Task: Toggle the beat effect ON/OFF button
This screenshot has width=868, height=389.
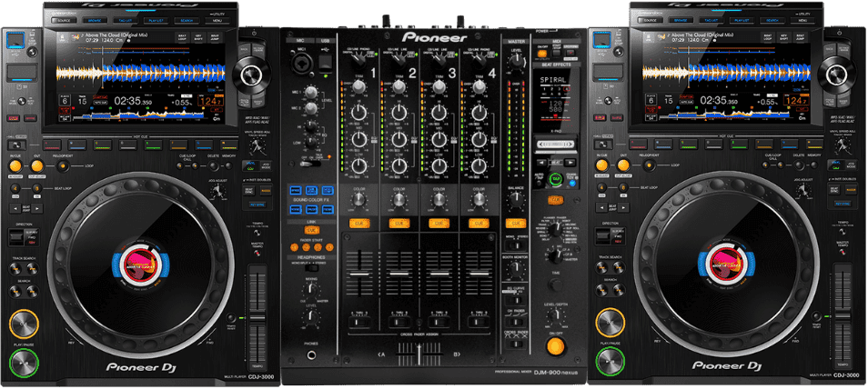Action: 555,346
